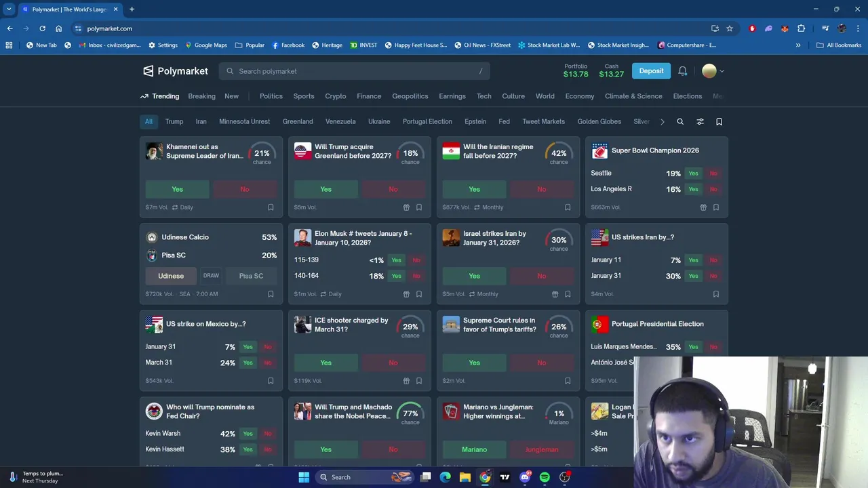Screen dimensions: 868x488
Task: Filter by Golden Globes chip
Action: [599, 121]
